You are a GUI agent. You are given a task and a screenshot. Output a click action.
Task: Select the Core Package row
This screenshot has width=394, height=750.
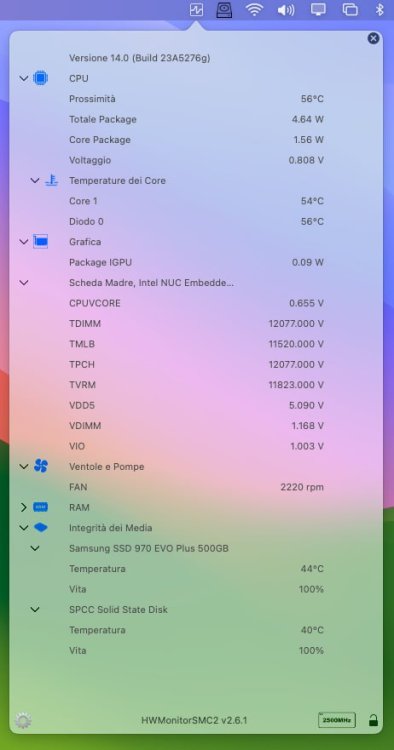pyautogui.click(x=196, y=140)
